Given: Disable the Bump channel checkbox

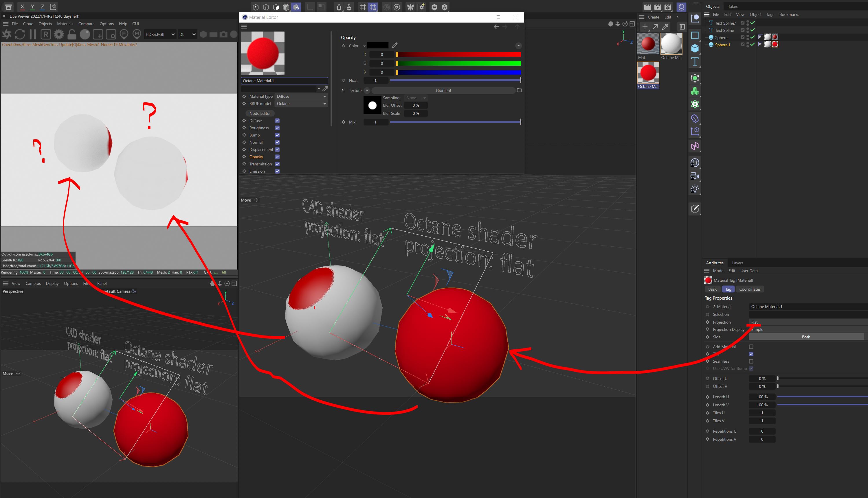Looking at the screenshot, I should [277, 135].
